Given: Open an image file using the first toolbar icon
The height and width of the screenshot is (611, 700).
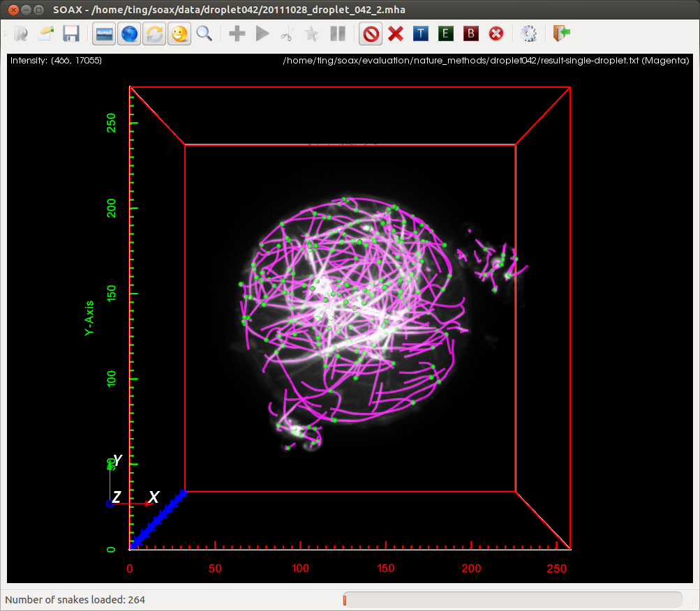Looking at the screenshot, I should (x=20, y=33).
